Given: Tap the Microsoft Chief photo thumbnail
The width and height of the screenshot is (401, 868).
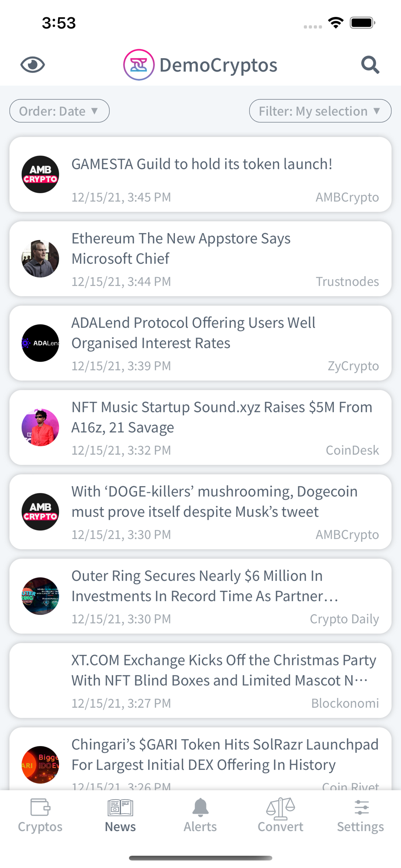Looking at the screenshot, I should point(40,259).
